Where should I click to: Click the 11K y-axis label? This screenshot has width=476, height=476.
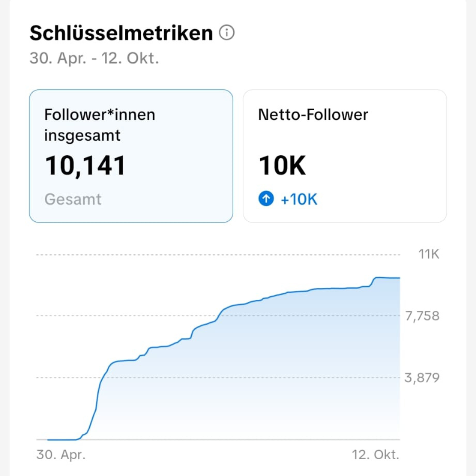pos(428,254)
